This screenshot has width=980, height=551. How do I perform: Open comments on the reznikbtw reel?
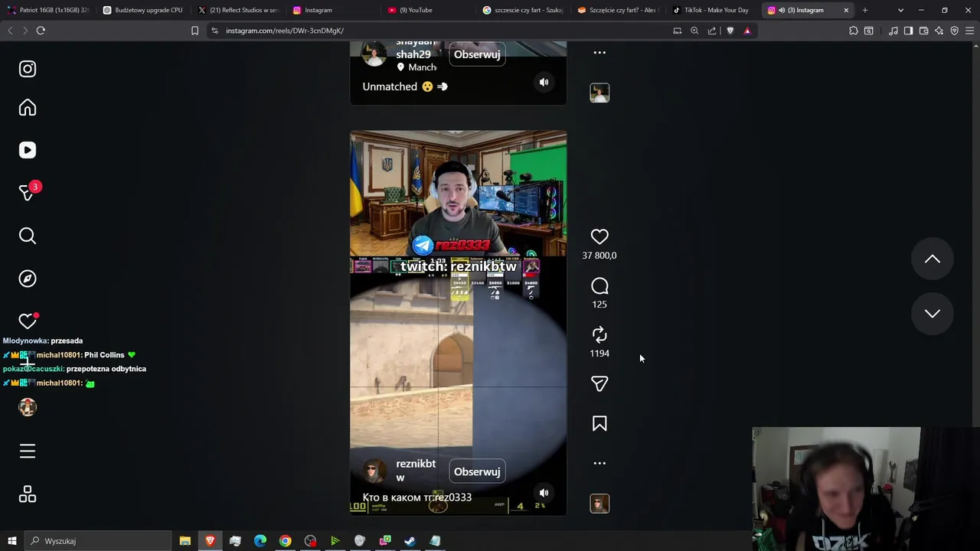[599, 286]
